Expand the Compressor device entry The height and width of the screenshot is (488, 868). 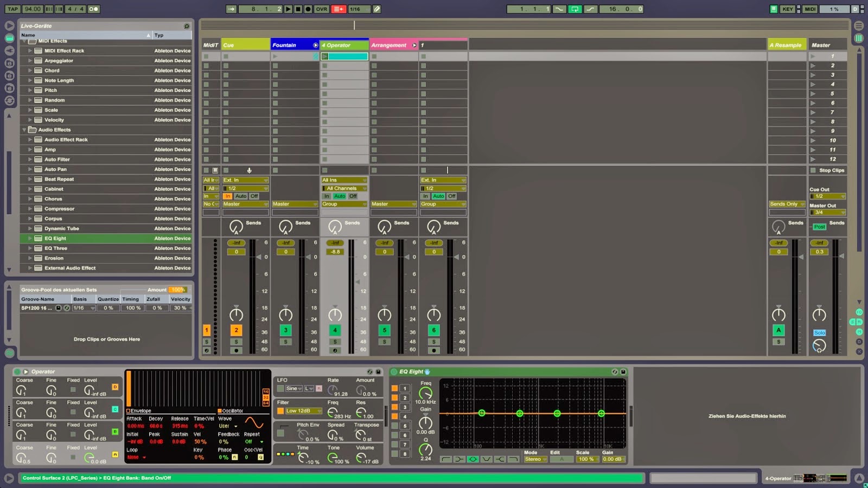[30, 209]
